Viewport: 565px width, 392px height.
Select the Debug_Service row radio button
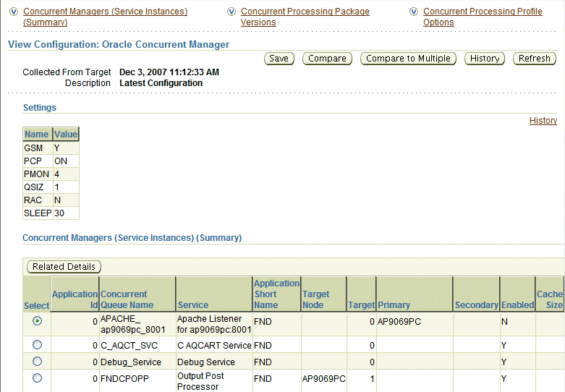37,362
